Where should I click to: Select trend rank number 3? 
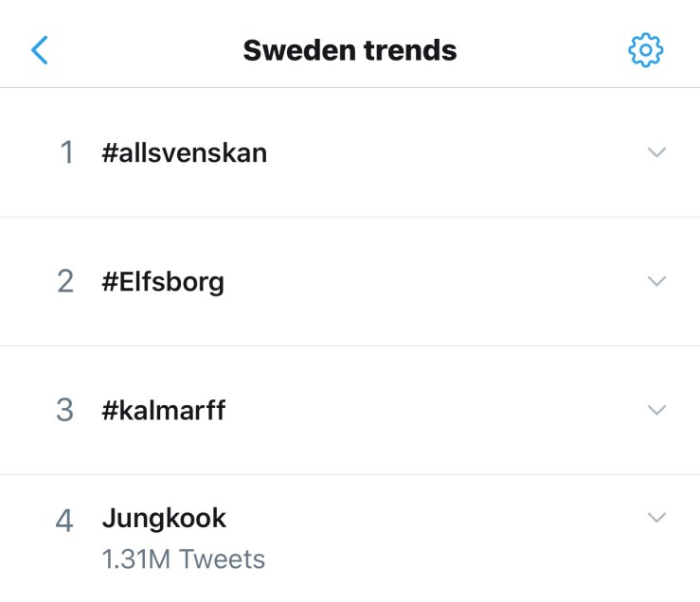(65, 411)
